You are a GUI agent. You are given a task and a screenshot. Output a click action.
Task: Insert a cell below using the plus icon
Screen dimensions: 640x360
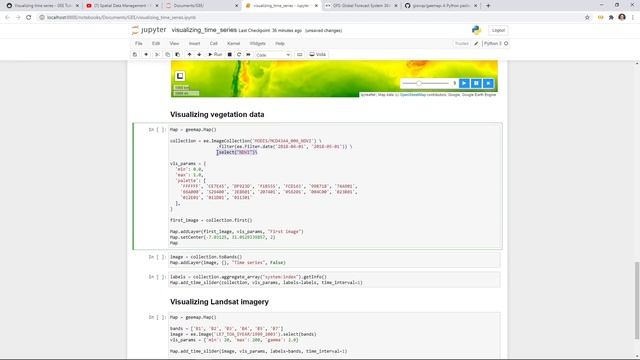[x=146, y=54]
